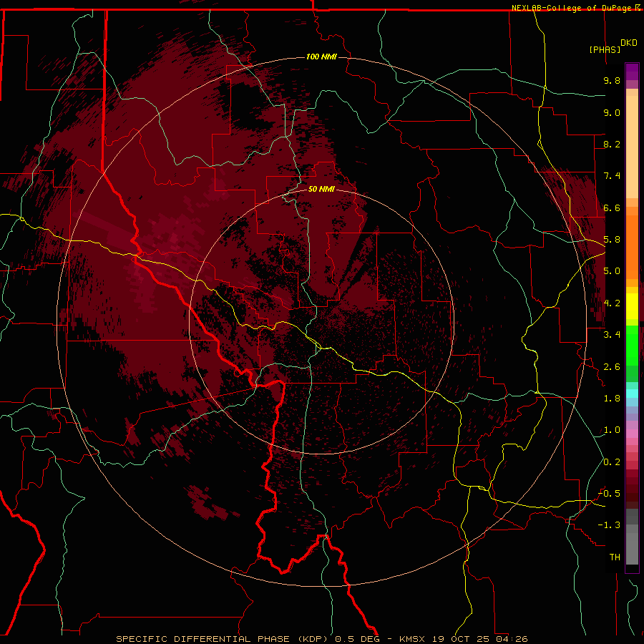The height and width of the screenshot is (644, 644).
Task: Click the 100 NMI range ring label
Action: 321,57
